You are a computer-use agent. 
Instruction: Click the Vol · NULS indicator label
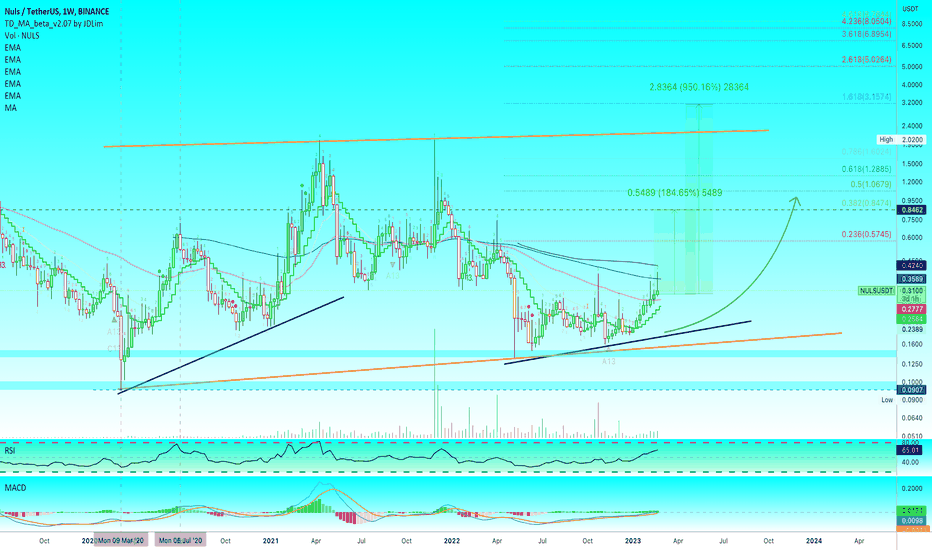pos(22,36)
